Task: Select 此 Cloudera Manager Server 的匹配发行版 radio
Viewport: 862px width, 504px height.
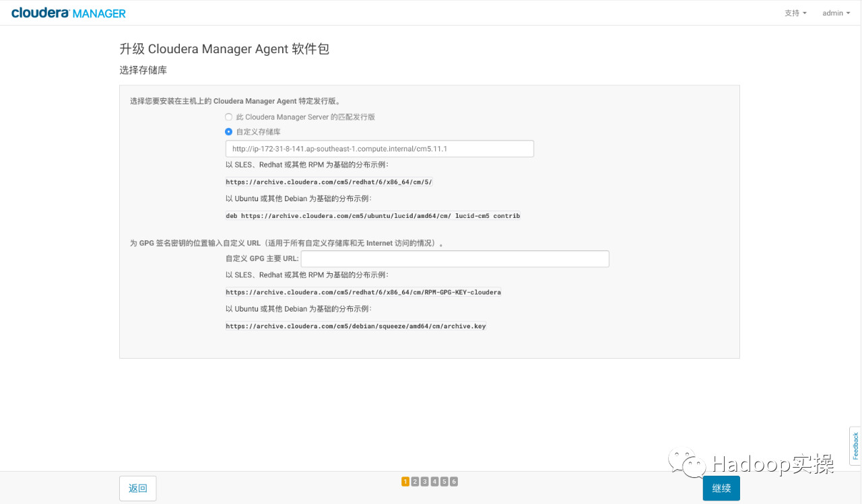Action: 229,117
